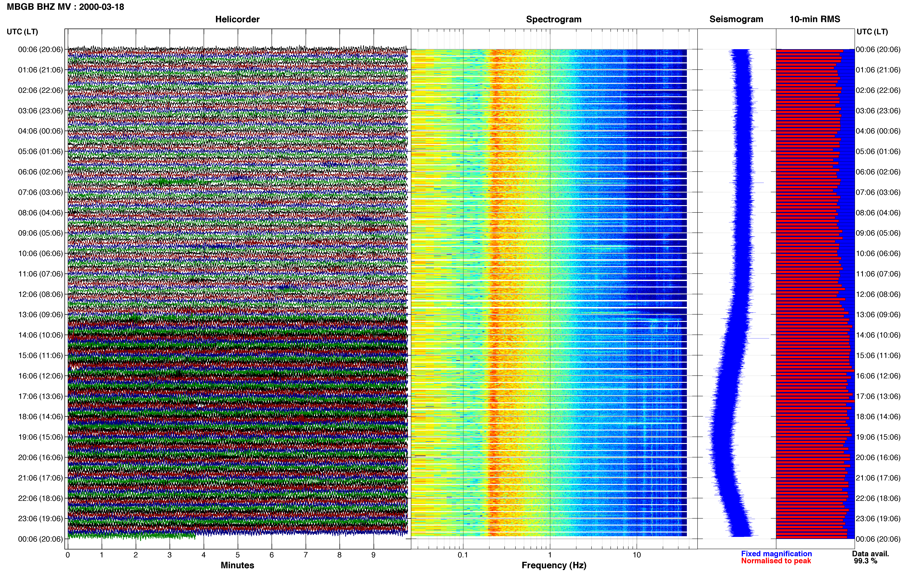Select left time label 10:06 (06:06)
This screenshot has height=578, width=924.
tap(41, 253)
